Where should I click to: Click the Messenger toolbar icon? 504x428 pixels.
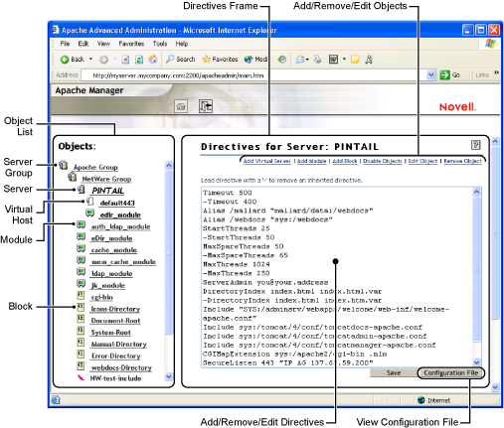click(369, 60)
